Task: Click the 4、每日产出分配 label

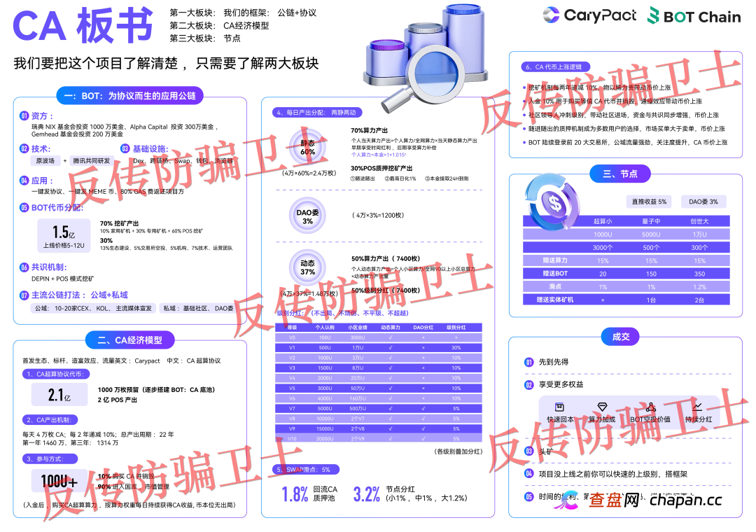Action: [317, 113]
